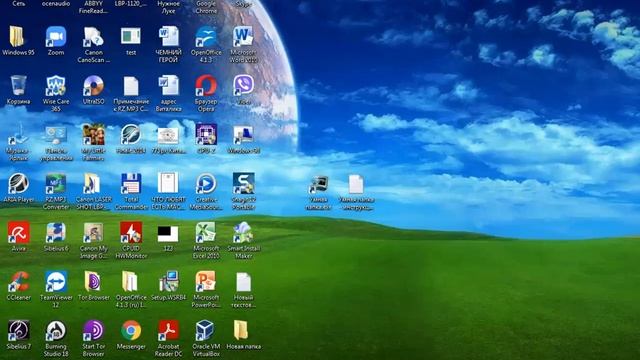Viewport: 640px width, 360px height.
Task: Click the Start Tor Browser shortcut
Action: tap(93, 331)
